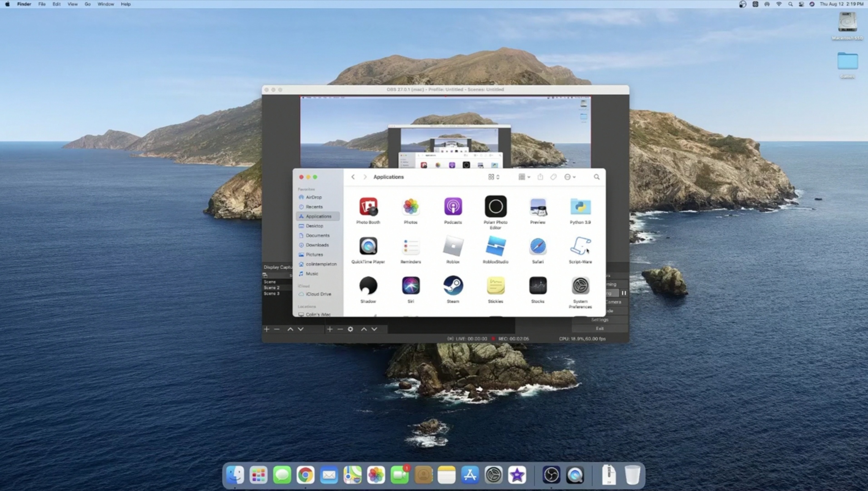
Task: Open Desktop in Finder sidebar
Action: pos(314,226)
